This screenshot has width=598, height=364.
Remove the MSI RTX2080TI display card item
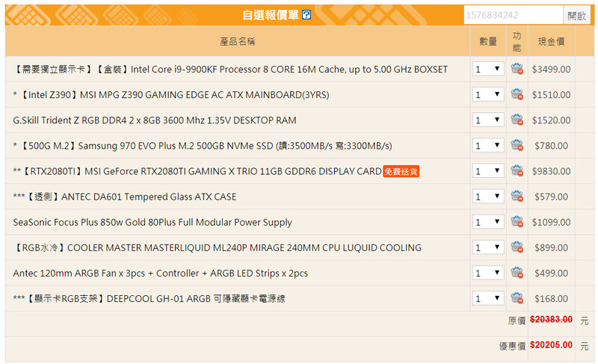(x=517, y=170)
